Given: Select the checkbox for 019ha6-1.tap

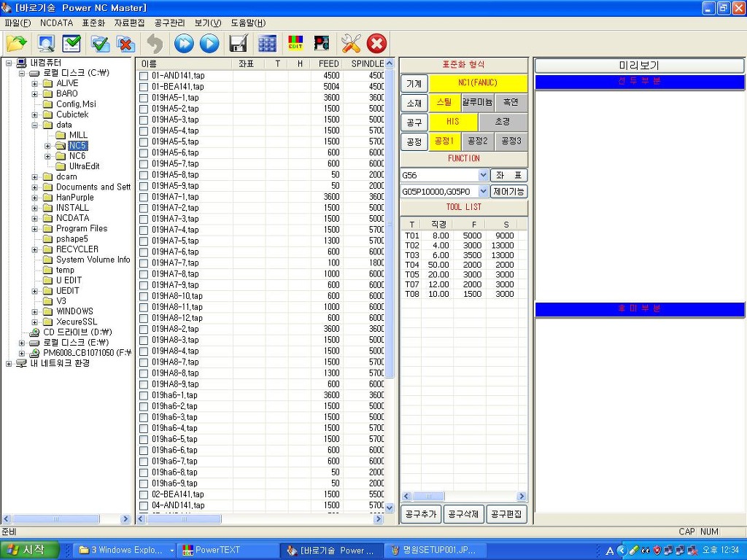Looking at the screenshot, I should (144, 395).
